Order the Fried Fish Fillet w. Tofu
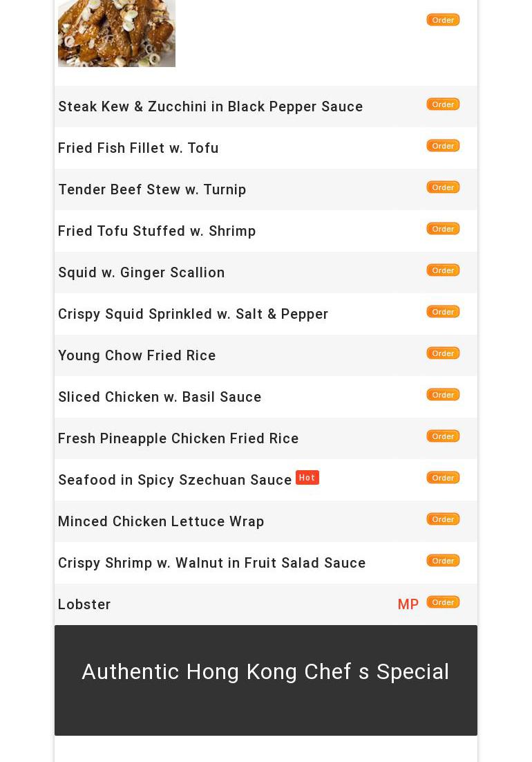The width and height of the screenshot is (532, 762). [x=443, y=146]
